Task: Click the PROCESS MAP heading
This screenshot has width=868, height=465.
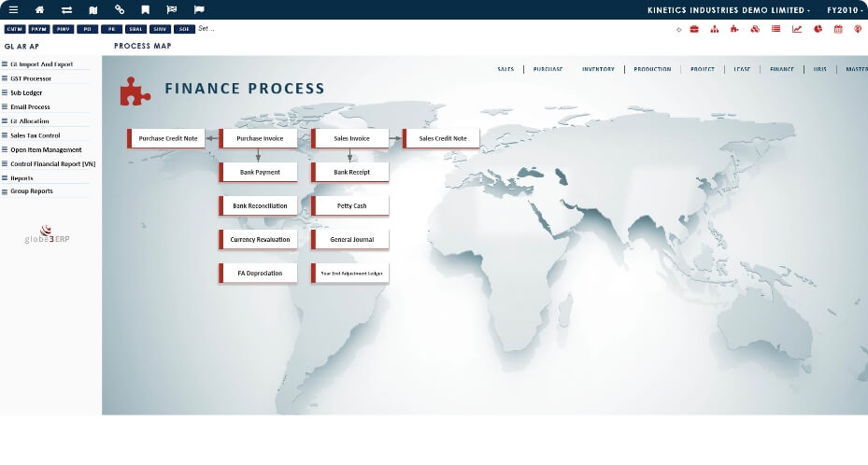Action: pyautogui.click(x=143, y=46)
